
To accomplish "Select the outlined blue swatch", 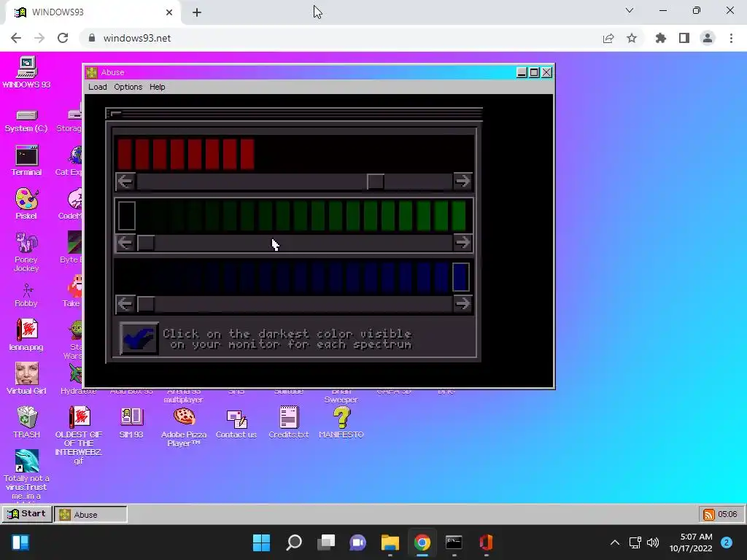I will click(461, 276).
